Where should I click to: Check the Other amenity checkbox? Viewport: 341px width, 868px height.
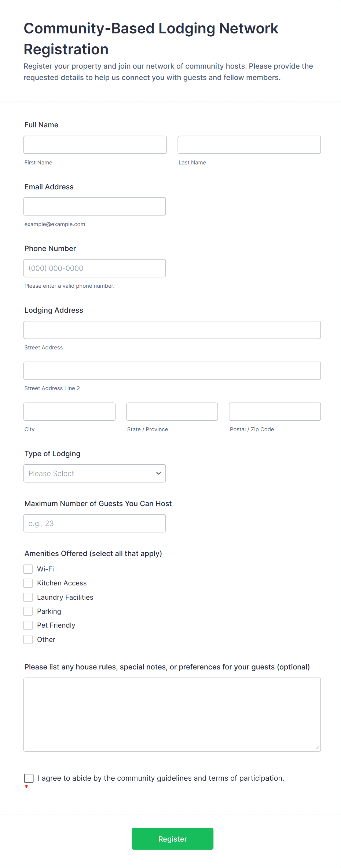pos(28,639)
